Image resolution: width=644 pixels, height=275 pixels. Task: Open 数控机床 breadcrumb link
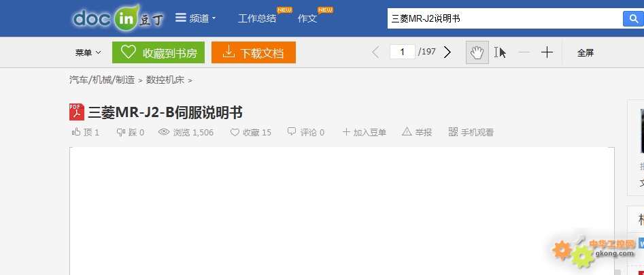165,80
